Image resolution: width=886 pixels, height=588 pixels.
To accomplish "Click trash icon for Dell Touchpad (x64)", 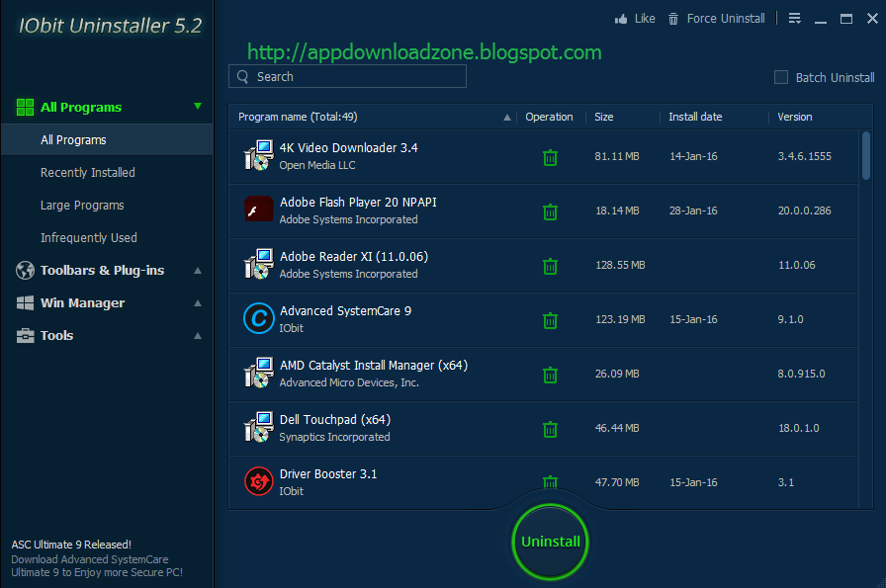I will [x=550, y=429].
